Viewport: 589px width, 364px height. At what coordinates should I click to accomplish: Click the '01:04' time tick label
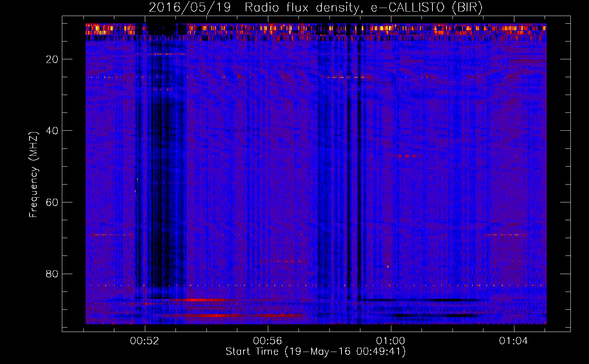[x=514, y=341]
